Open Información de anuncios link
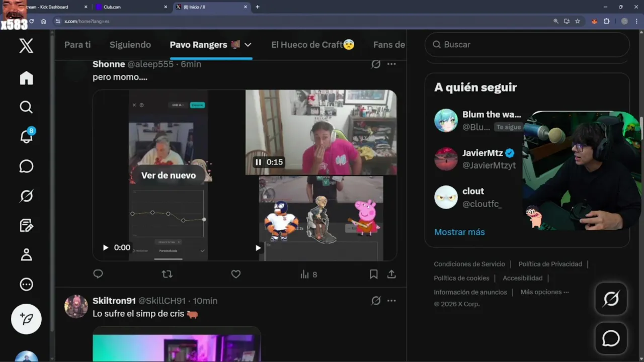The image size is (644, 362). tap(470, 292)
